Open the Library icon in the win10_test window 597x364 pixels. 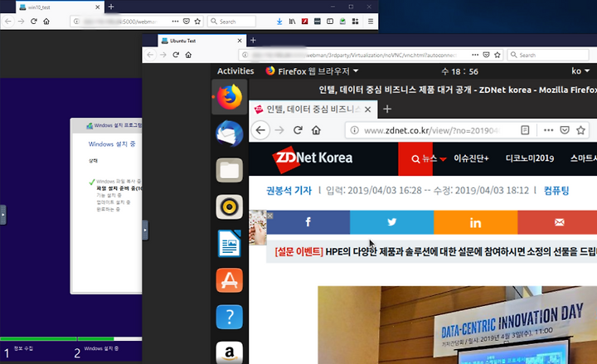pyautogui.click(x=292, y=22)
